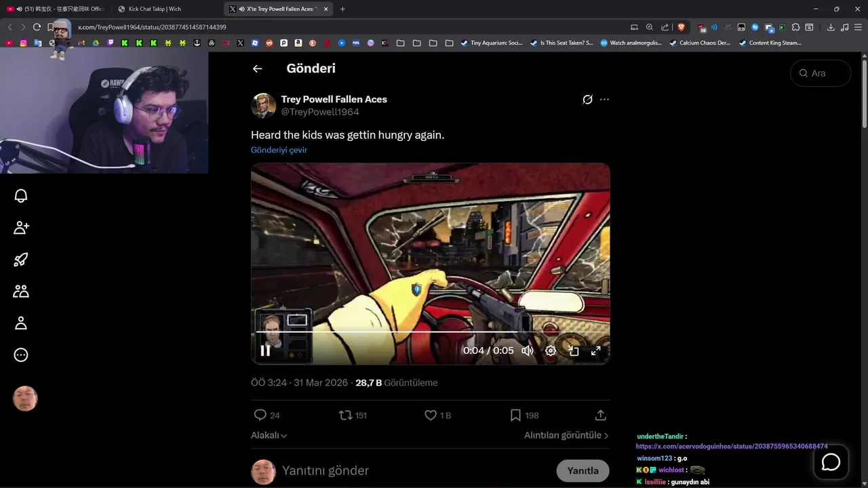
Task: Open Gmail bookmark icon
Action: (81, 43)
